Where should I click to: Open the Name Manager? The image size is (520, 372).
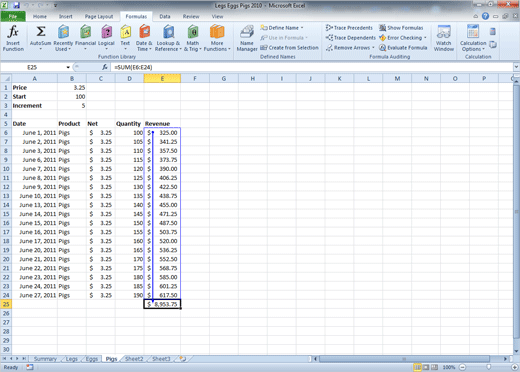click(247, 38)
